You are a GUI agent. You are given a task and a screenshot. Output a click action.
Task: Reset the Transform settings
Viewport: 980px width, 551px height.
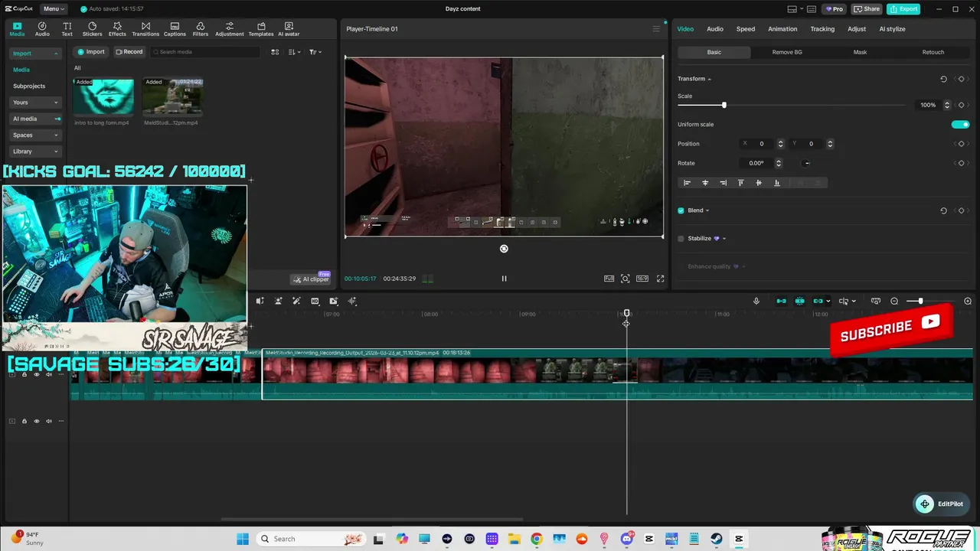(943, 79)
